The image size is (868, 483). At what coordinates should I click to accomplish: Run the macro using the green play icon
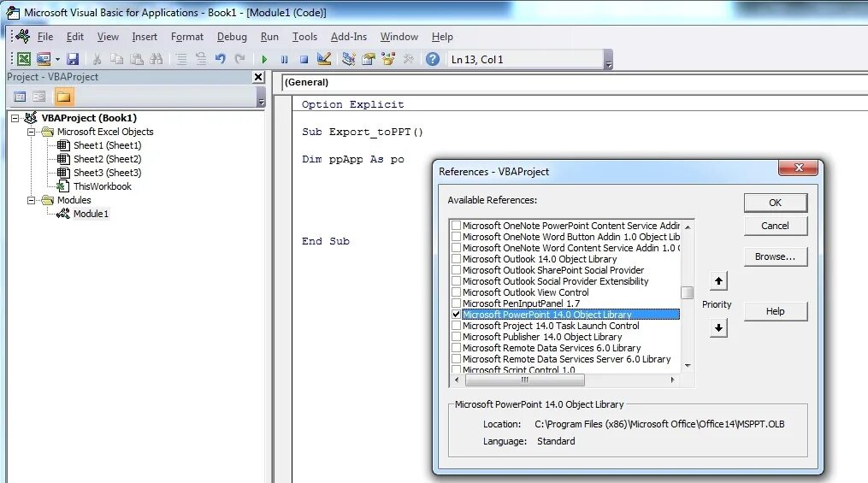pyautogui.click(x=264, y=59)
